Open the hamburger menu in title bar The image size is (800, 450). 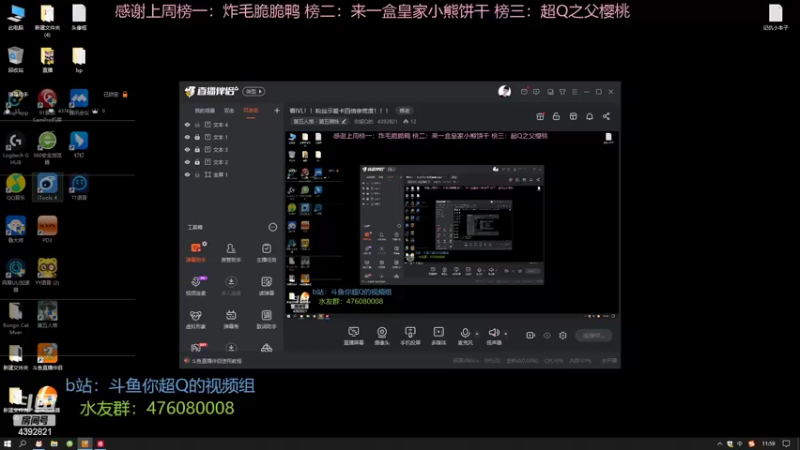574,92
